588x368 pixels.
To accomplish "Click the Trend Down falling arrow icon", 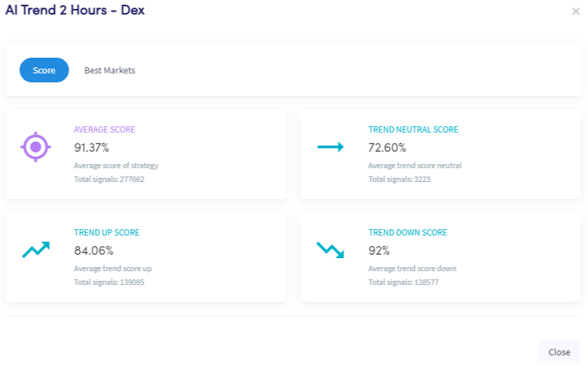I will [x=331, y=250].
